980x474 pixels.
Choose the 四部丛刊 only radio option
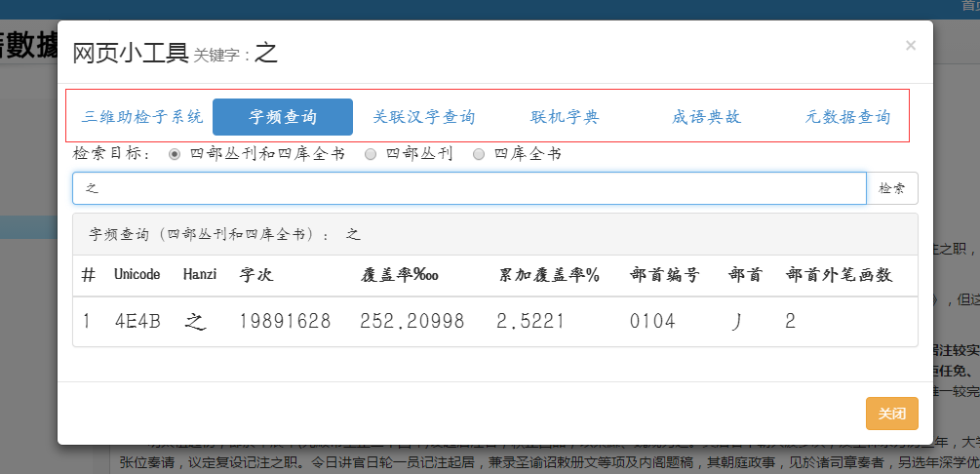click(371, 154)
